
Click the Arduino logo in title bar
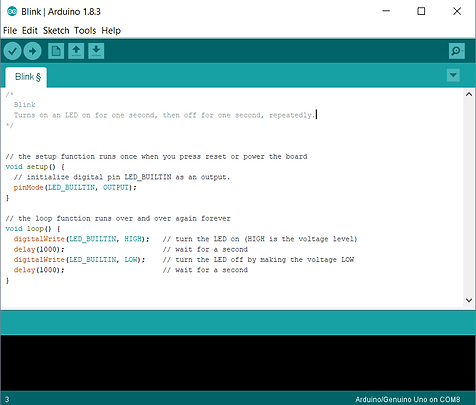tap(12, 11)
